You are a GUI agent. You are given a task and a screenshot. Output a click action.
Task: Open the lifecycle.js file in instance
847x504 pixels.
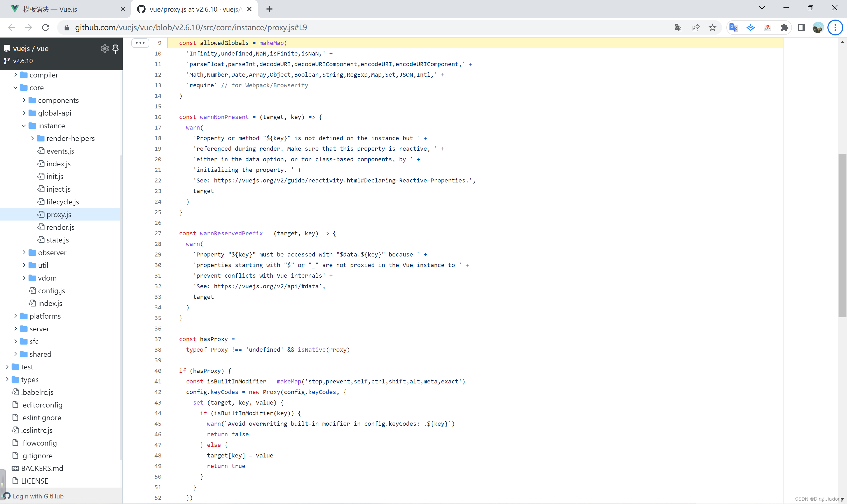[63, 201]
